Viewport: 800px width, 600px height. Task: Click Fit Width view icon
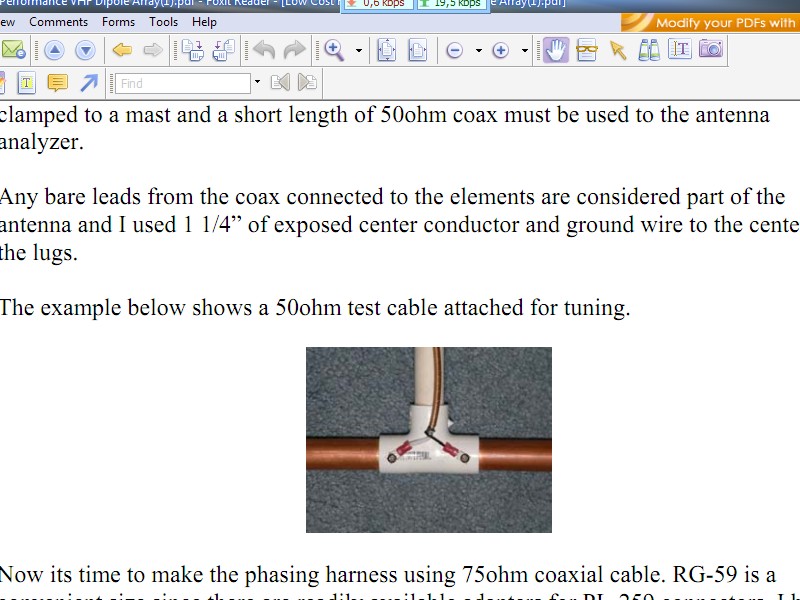click(417, 50)
